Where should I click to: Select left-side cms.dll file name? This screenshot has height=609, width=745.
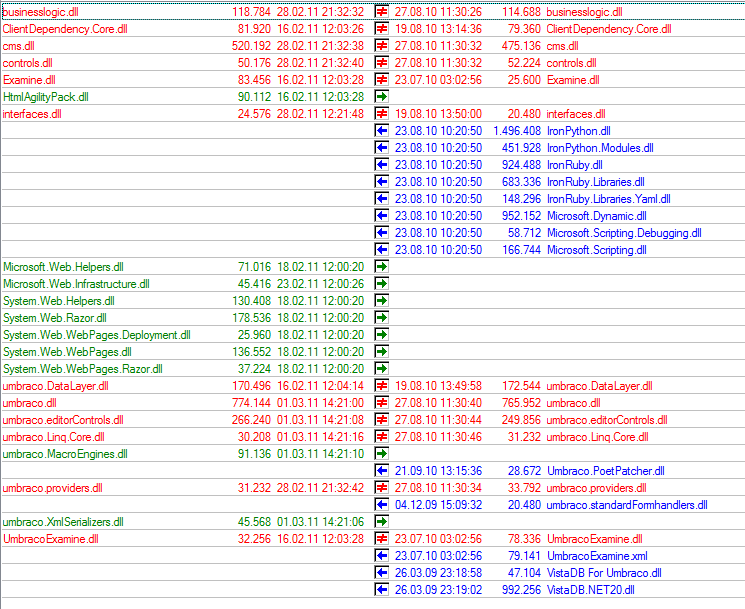click(x=19, y=46)
